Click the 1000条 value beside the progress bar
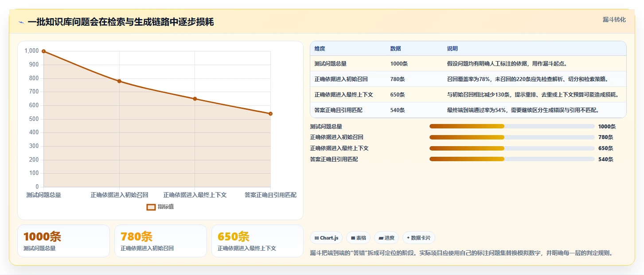This screenshot has height=275, width=644. coord(607,127)
